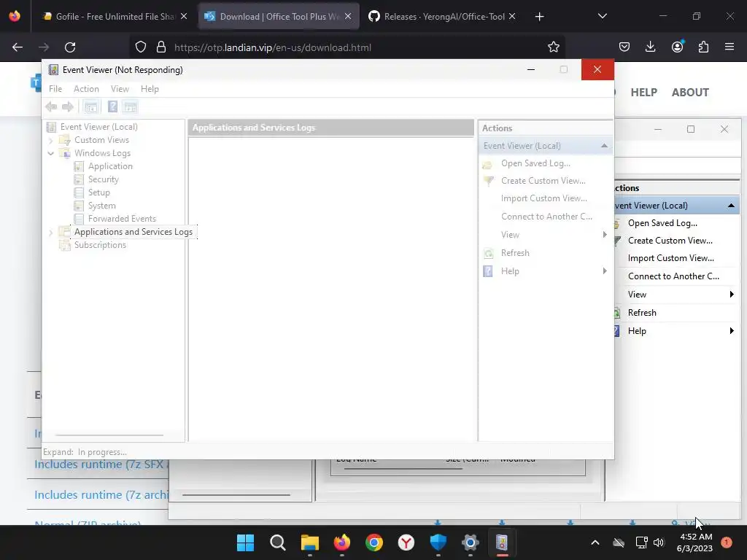
Task: Click Refresh in background Event Viewer
Action: pos(642,313)
